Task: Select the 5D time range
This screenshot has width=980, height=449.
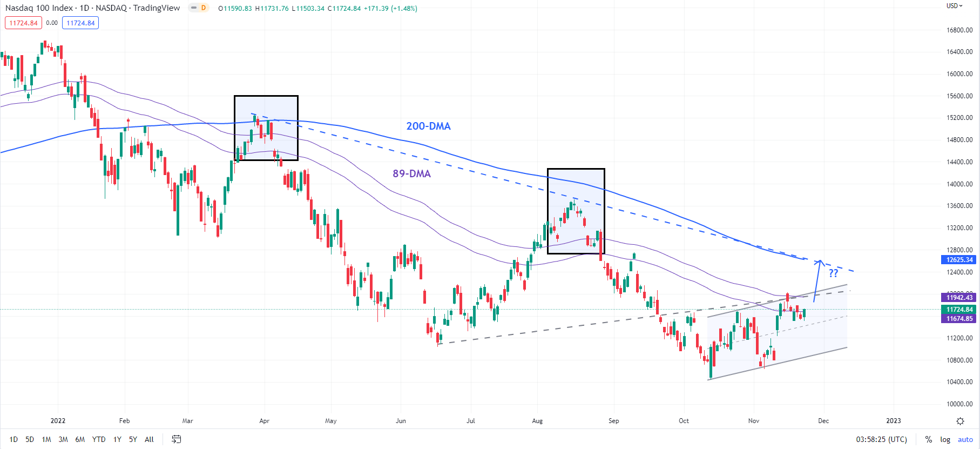Action: 30,439
